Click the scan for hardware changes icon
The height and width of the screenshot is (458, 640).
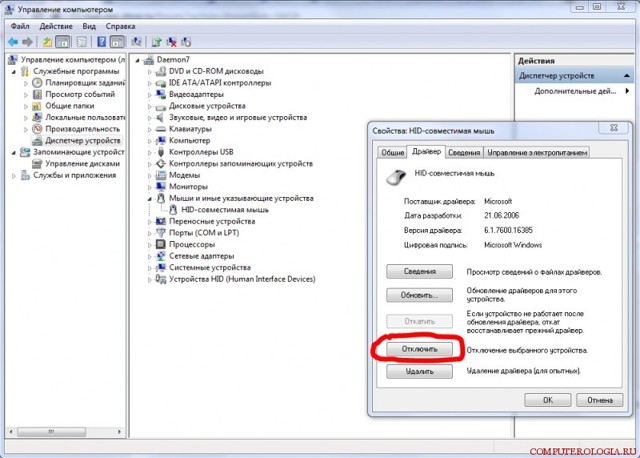[136, 42]
